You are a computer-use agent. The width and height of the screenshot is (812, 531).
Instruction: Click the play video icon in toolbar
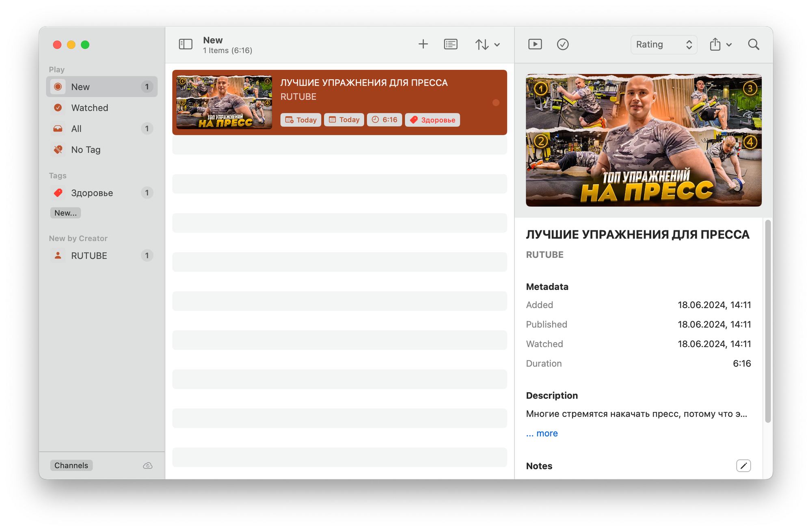535,44
